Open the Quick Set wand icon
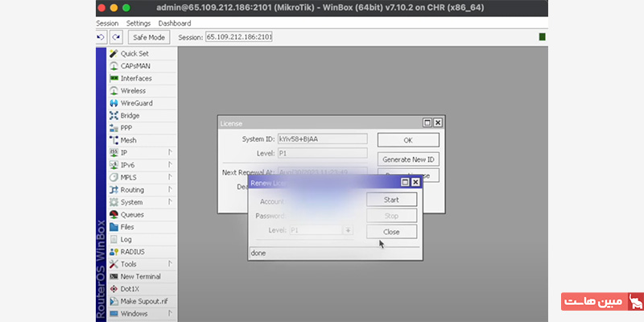 (x=114, y=53)
